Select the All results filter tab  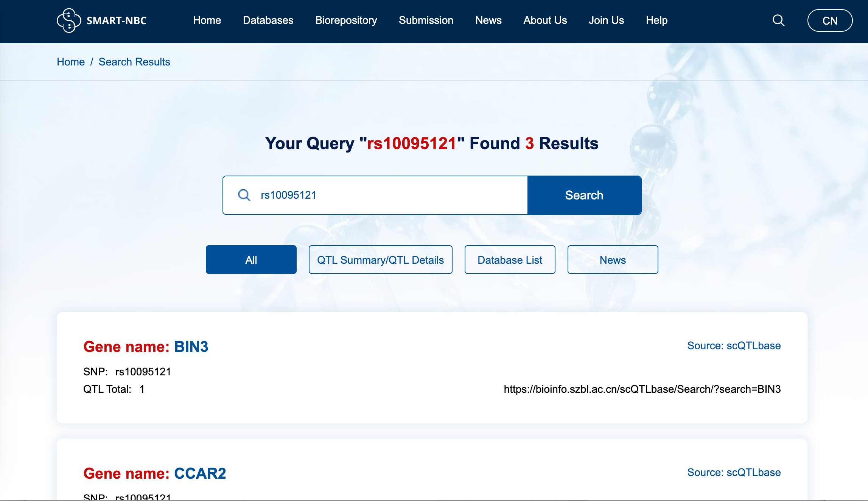tap(251, 260)
